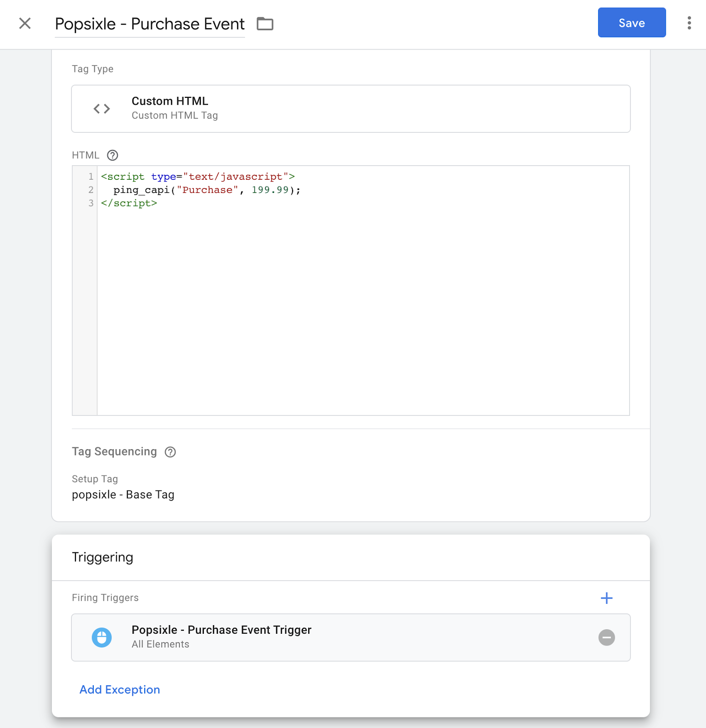Click the Tag Sequencing help icon
This screenshot has width=706, height=728.
tap(170, 452)
